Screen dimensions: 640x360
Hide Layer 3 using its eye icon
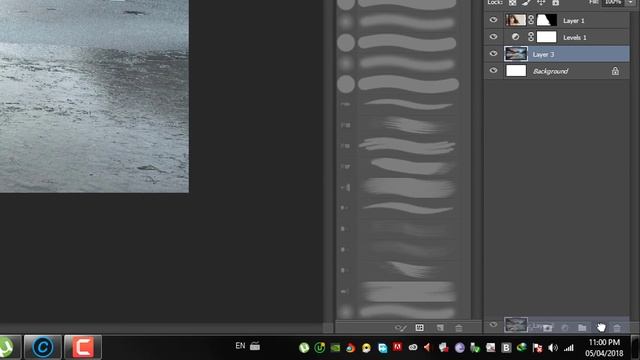(x=493, y=54)
